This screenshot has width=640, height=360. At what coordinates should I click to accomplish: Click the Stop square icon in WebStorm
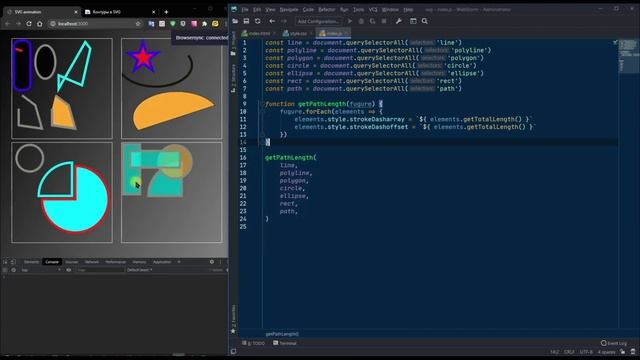tap(384, 21)
